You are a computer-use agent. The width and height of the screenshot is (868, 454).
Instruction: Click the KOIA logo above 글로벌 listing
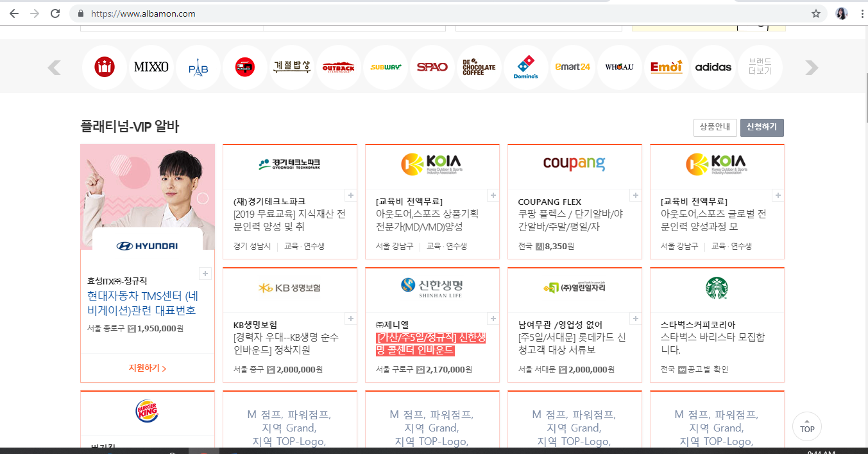(717, 164)
